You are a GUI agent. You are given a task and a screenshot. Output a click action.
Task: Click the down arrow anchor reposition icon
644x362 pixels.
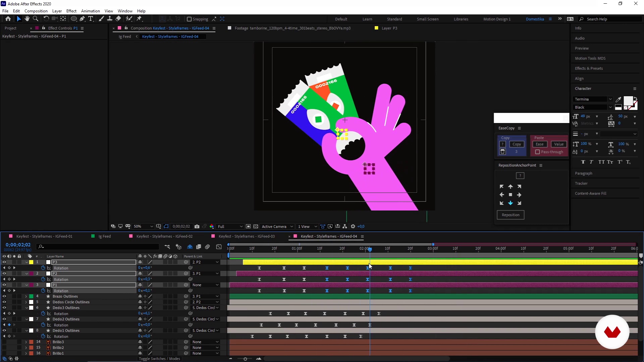tap(511, 203)
